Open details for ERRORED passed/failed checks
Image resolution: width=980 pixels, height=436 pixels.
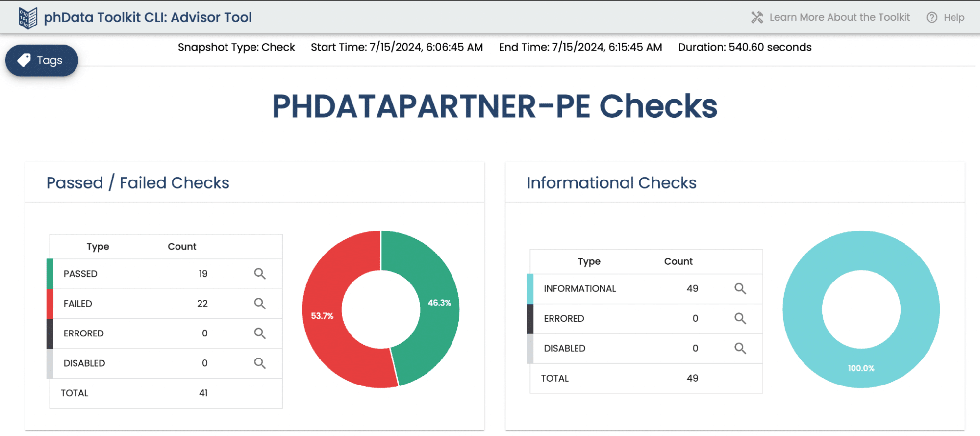tap(260, 333)
